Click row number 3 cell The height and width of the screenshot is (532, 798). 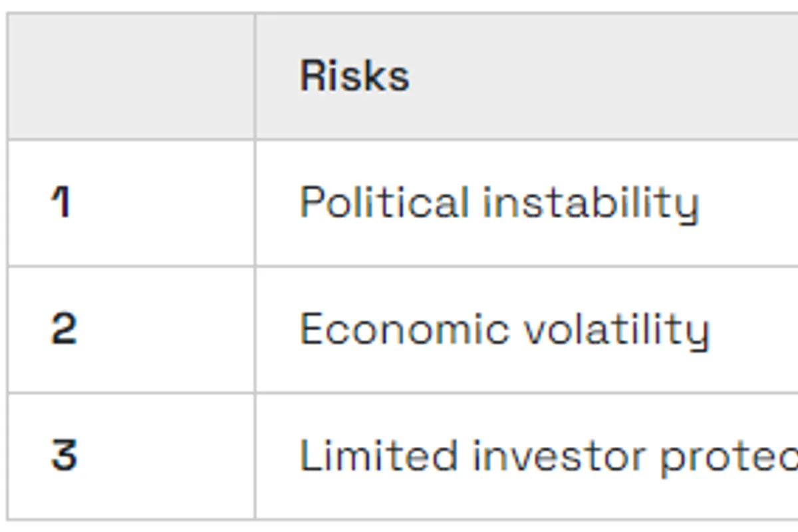click(x=131, y=456)
